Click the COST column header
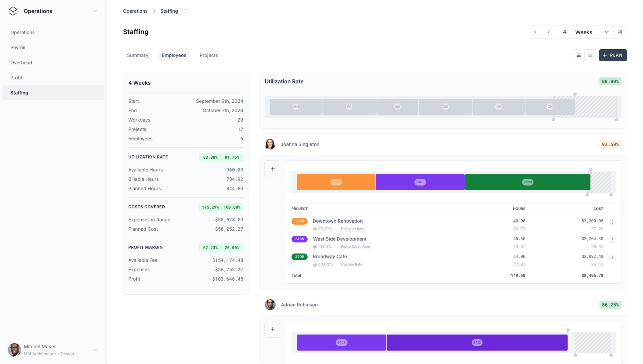Image resolution: width=643 pixels, height=364 pixels. (x=598, y=209)
